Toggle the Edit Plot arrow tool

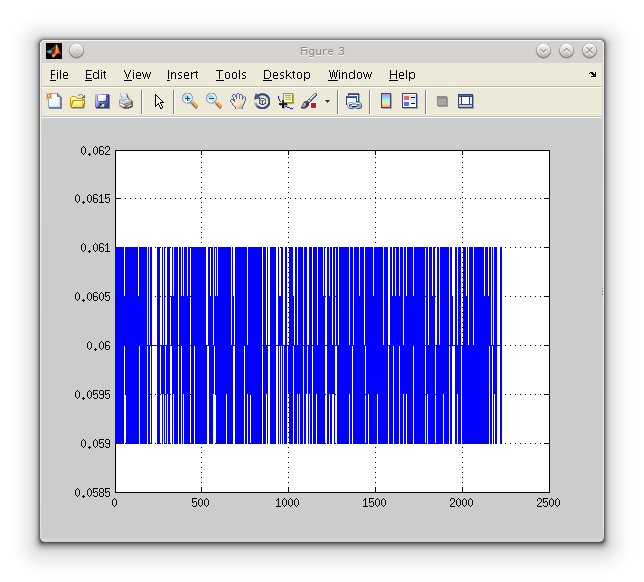click(159, 101)
